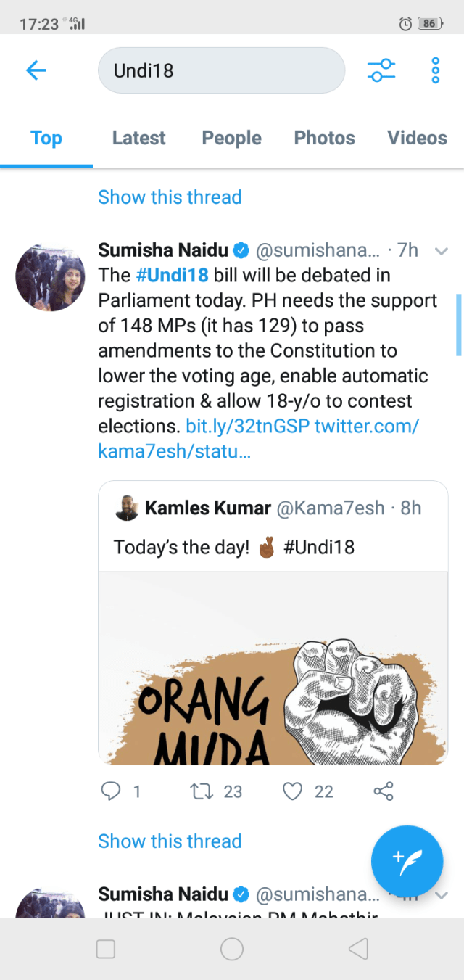The width and height of the screenshot is (464, 980).
Task: Like the Undi18 bill tweet
Action: tap(292, 791)
